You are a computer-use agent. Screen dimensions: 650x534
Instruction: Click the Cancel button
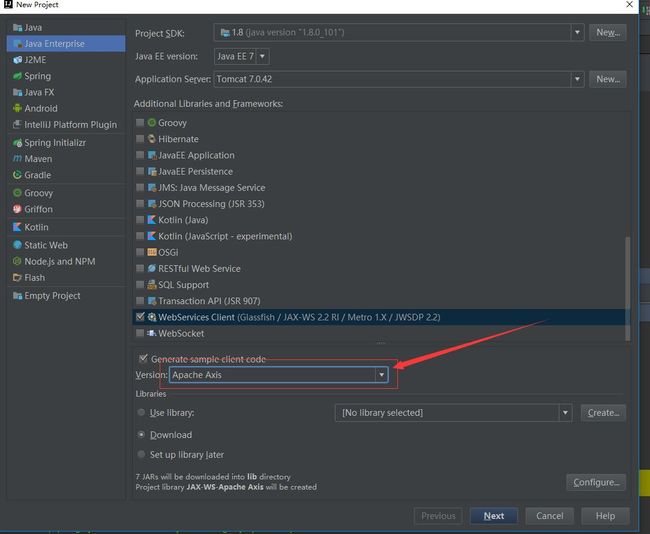click(550, 516)
